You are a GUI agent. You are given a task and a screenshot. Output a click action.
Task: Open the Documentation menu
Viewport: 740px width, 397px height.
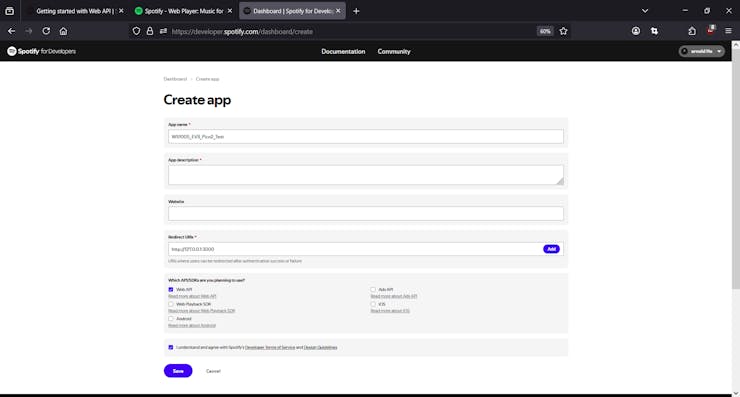pyautogui.click(x=343, y=51)
